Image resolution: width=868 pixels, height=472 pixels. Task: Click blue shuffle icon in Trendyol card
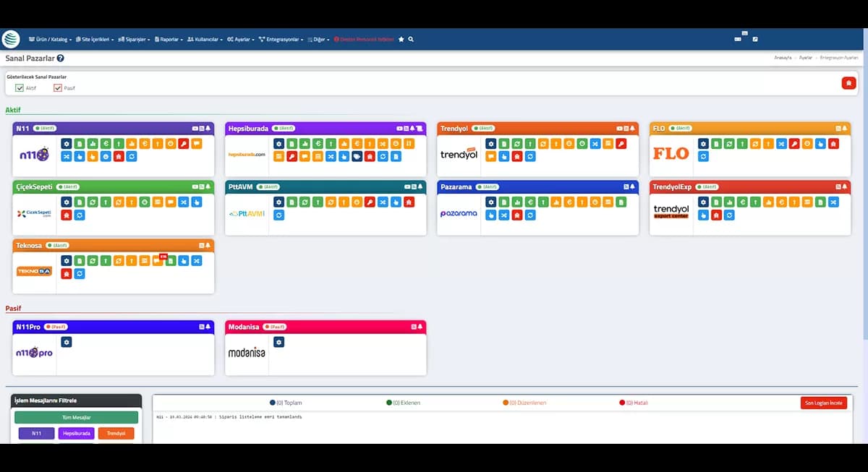click(595, 143)
